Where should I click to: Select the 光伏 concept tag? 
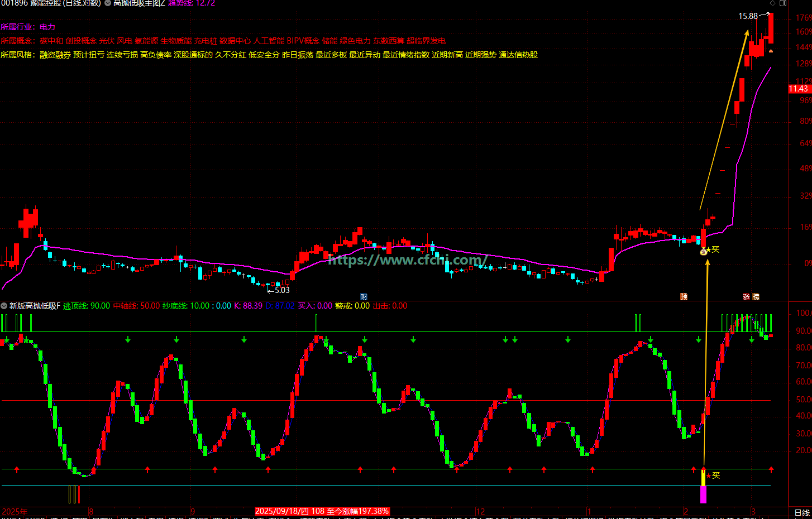[106, 41]
